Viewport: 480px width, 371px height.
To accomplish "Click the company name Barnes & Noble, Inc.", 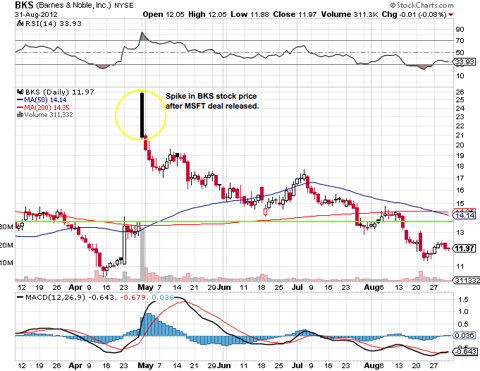I will click(x=74, y=5).
